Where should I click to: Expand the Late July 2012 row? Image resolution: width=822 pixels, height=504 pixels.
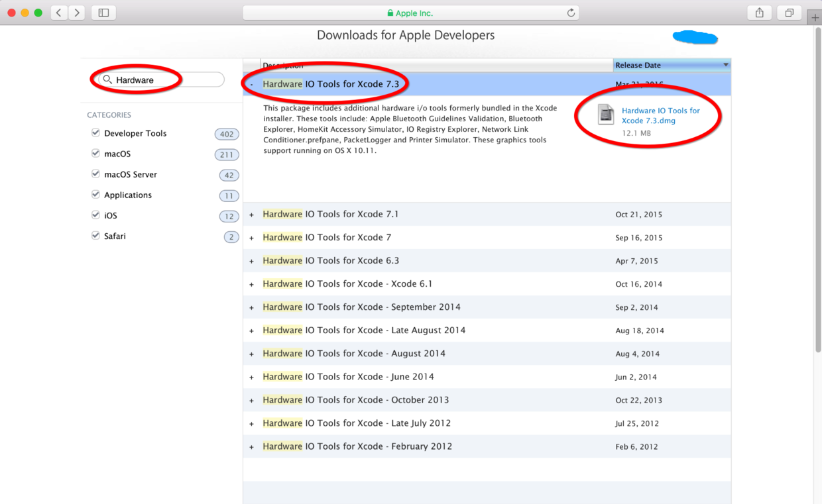click(x=252, y=423)
